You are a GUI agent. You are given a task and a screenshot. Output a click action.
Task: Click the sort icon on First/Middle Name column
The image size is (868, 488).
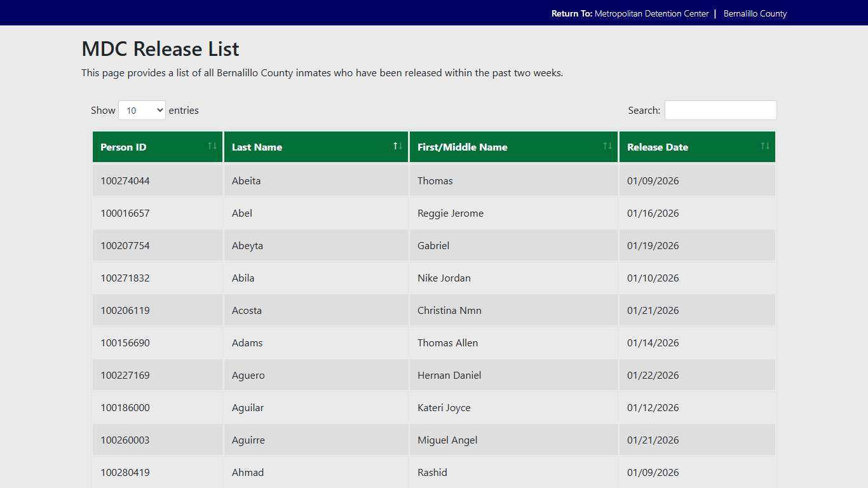tap(606, 146)
